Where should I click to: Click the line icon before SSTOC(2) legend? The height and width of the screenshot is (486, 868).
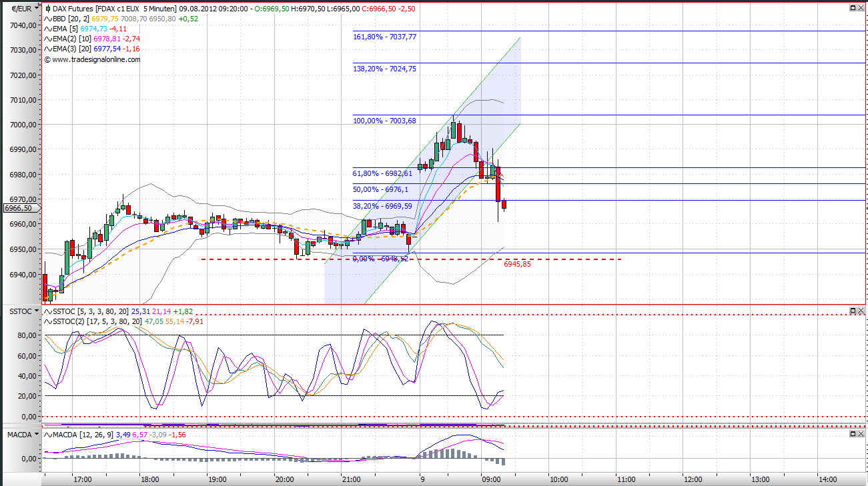click(x=48, y=321)
